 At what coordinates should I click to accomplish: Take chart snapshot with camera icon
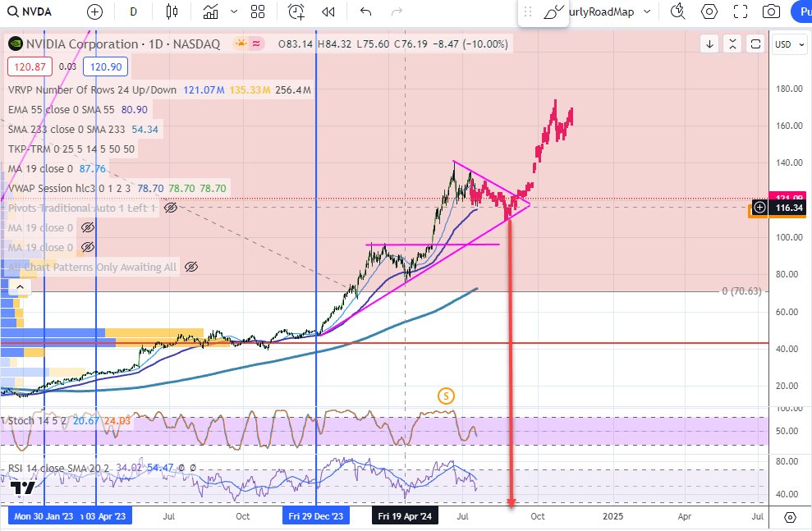pyautogui.click(x=771, y=11)
